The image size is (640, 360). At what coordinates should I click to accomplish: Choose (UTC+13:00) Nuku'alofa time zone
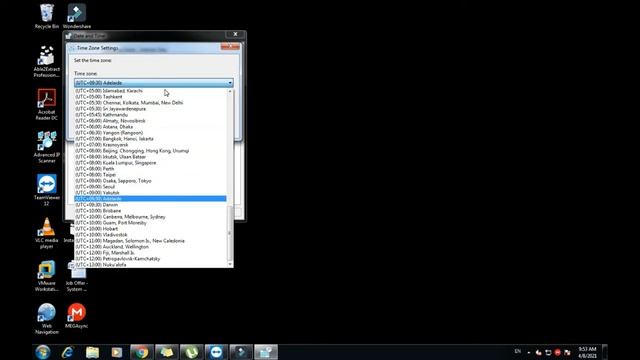tap(150, 264)
